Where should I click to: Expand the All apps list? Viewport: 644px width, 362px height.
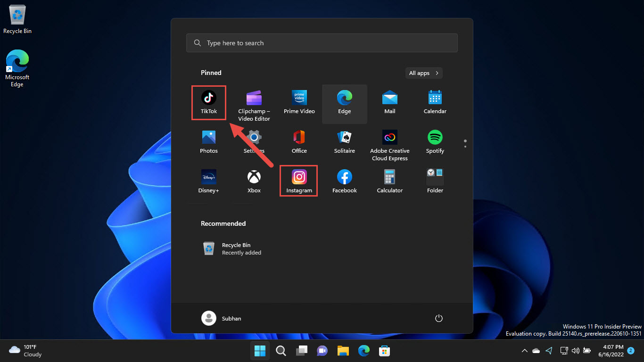tap(423, 73)
